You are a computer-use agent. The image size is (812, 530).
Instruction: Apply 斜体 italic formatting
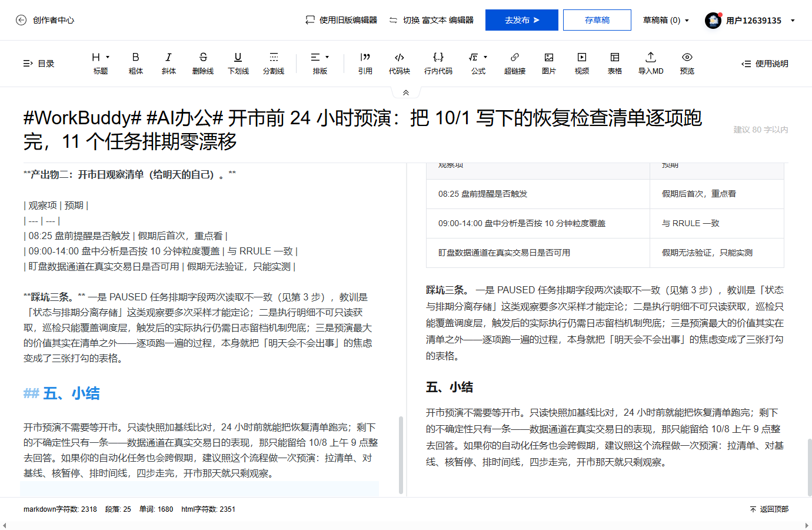click(169, 64)
